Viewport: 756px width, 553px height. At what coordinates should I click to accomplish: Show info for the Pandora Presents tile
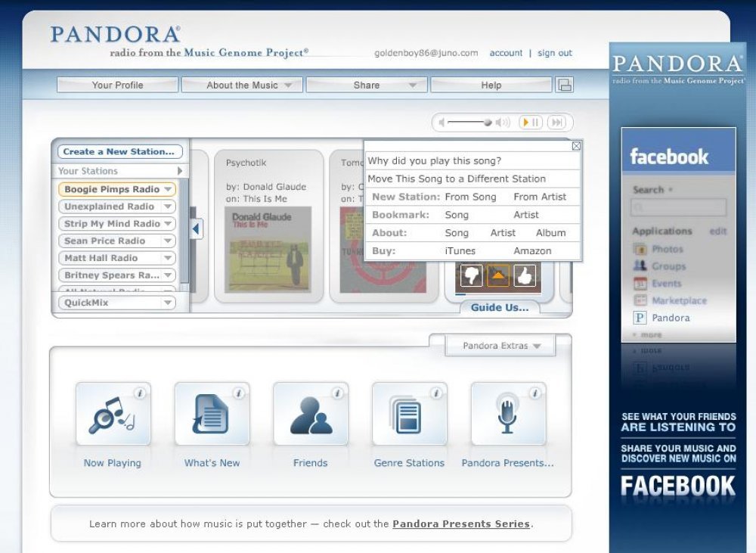(x=535, y=393)
